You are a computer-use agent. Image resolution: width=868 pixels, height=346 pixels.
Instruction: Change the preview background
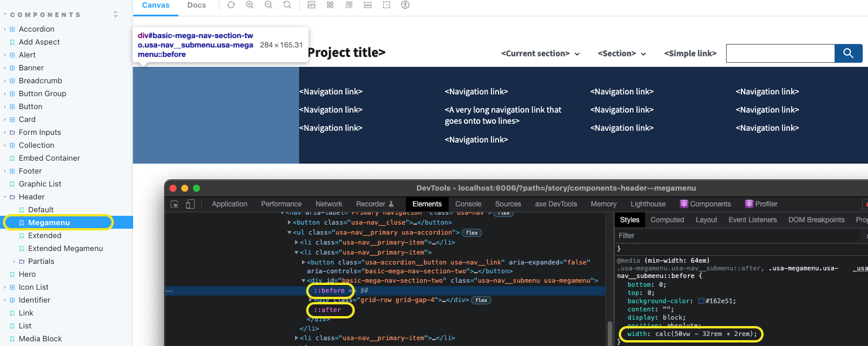click(311, 5)
